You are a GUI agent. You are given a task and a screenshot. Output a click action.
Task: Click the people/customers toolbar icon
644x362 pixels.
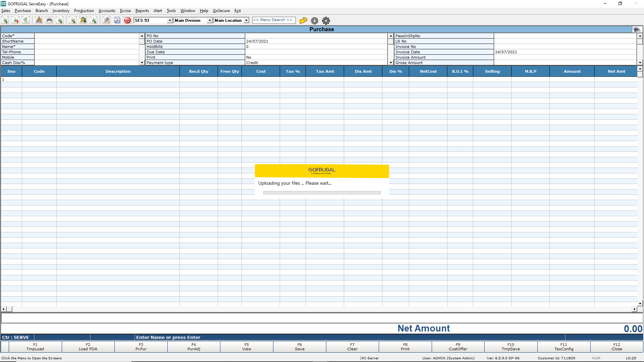[39, 20]
